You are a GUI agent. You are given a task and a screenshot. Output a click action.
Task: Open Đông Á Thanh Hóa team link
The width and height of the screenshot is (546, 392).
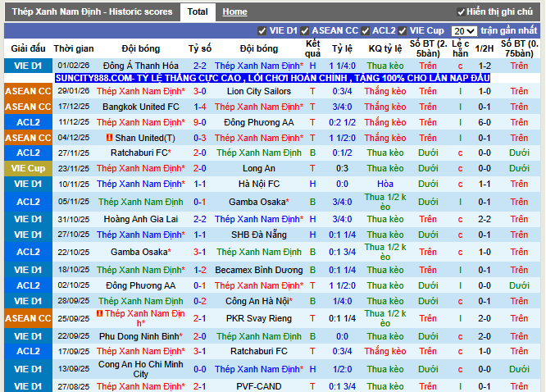tap(141, 66)
